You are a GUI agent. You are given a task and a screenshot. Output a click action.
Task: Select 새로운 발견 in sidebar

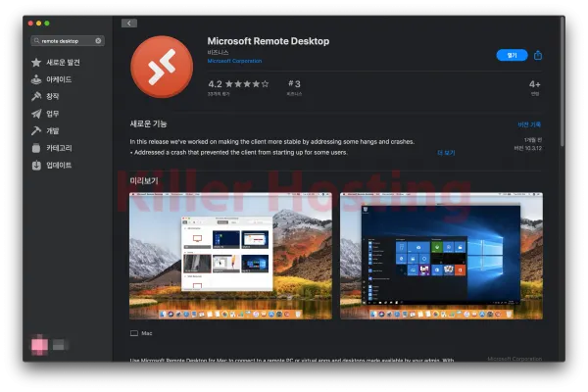click(63, 63)
